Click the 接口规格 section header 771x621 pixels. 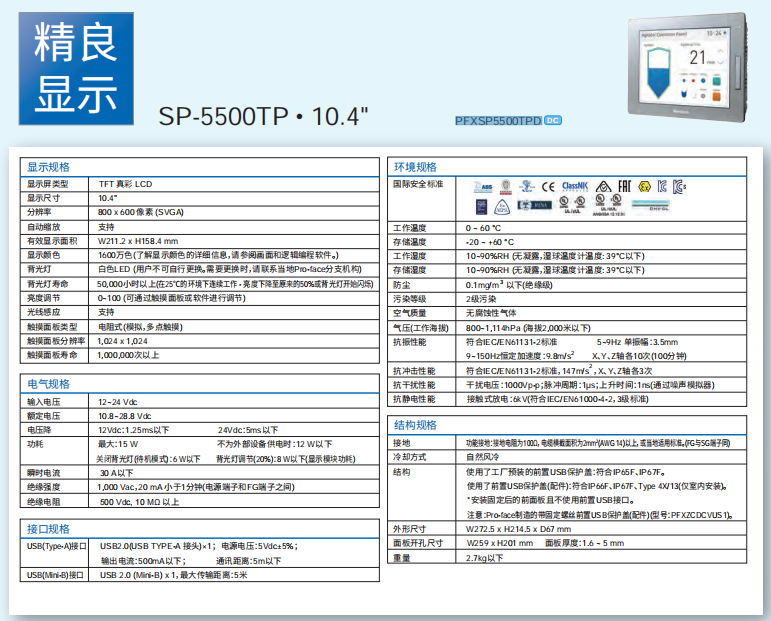coord(48,529)
